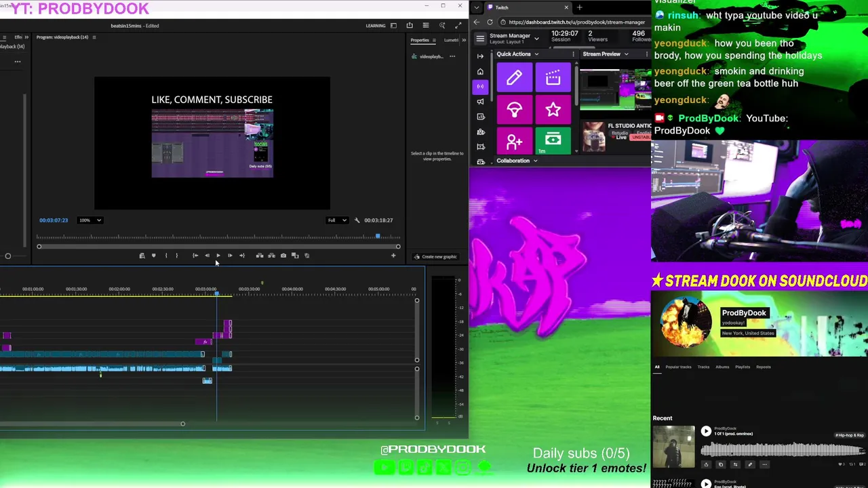Image resolution: width=868 pixels, height=488 pixels.
Task: Go to Out point in Program monitor
Action: coord(242,256)
